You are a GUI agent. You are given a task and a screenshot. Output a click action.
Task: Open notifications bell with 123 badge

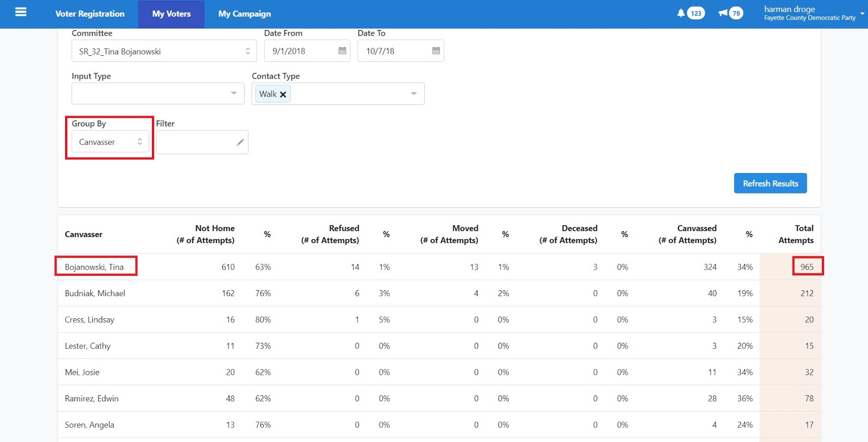[691, 13]
